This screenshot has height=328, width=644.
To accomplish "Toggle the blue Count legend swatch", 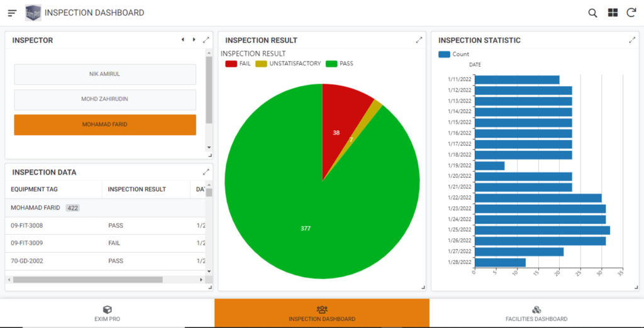I will click(444, 55).
